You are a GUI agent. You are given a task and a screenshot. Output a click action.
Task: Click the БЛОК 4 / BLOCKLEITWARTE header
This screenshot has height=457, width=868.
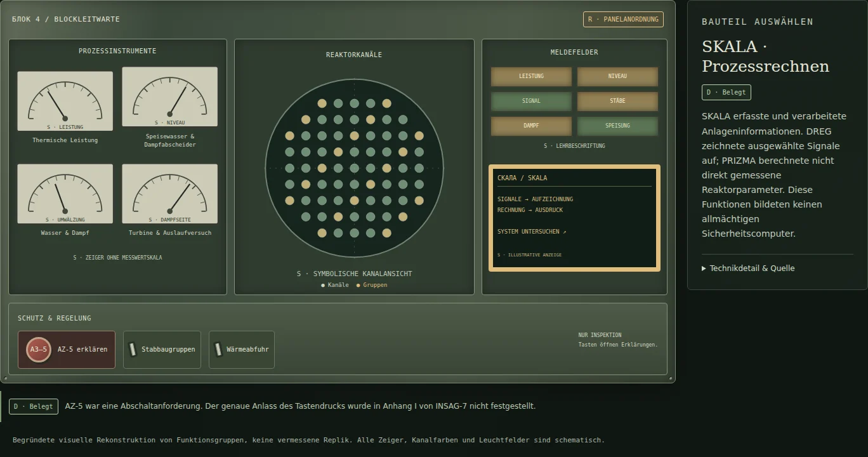tap(66, 19)
